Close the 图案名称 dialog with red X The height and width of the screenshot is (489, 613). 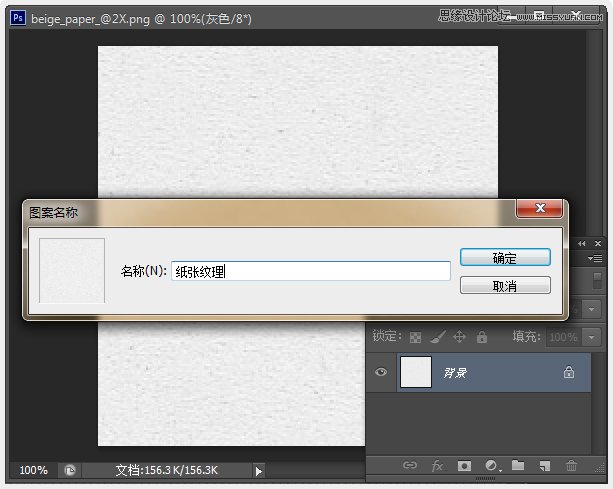pyautogui.click(x=540, y=208)
